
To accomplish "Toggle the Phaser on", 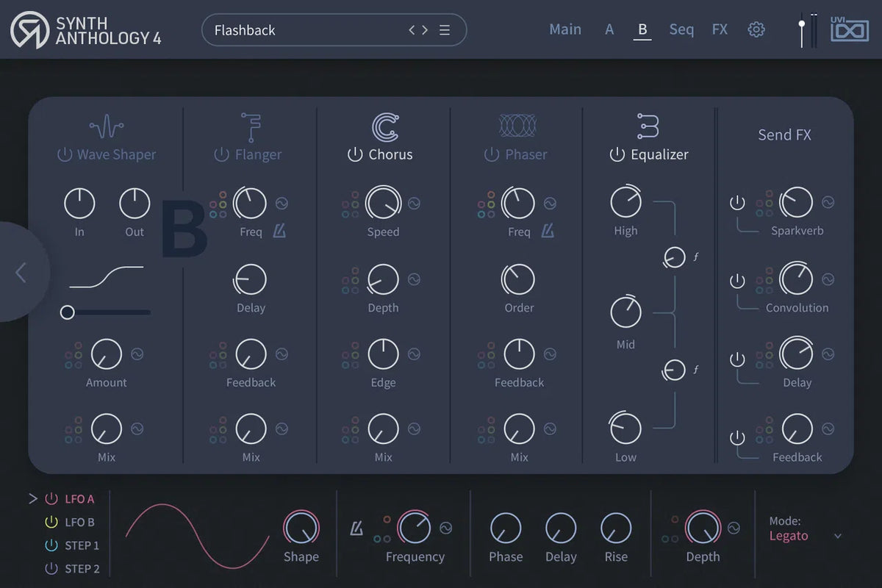I will pyautogui.click(x=492, y=154).
